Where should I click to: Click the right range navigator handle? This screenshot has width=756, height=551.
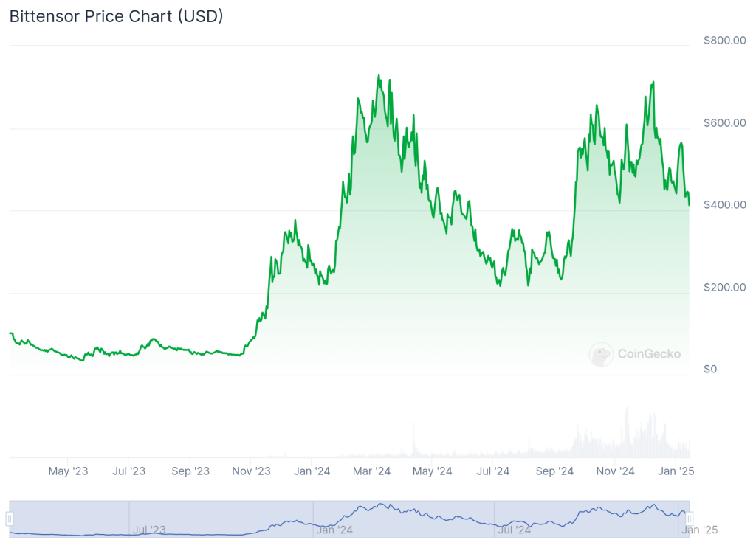(x=689, y=519)
